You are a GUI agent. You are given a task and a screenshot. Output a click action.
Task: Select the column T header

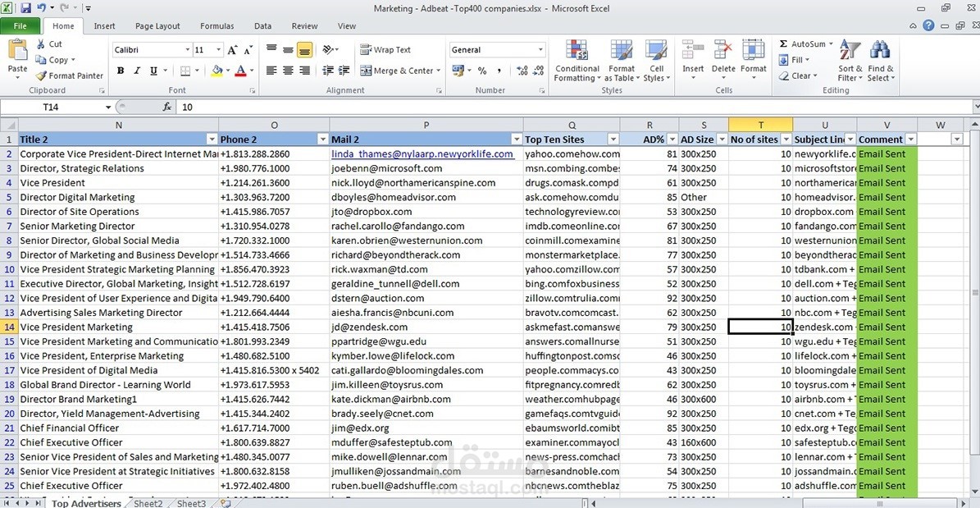click(x=760, y=125)
